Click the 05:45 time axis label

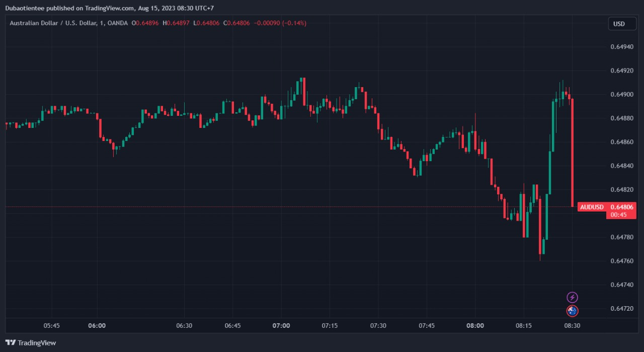tap(52, 326)
